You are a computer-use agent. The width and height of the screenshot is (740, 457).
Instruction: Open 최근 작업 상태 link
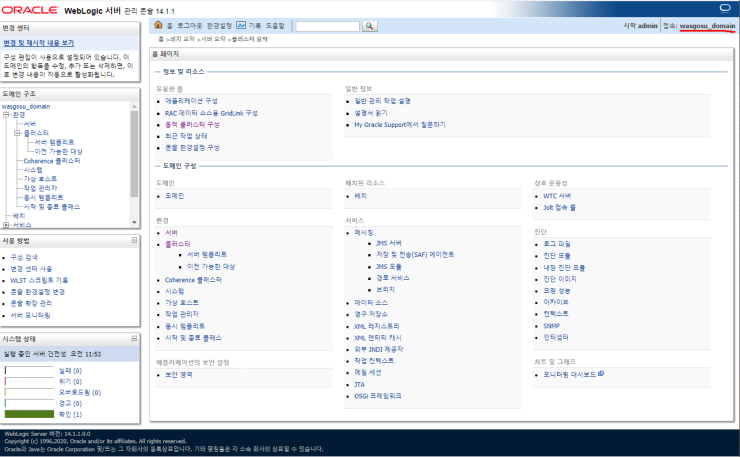[x=186, y=136]
